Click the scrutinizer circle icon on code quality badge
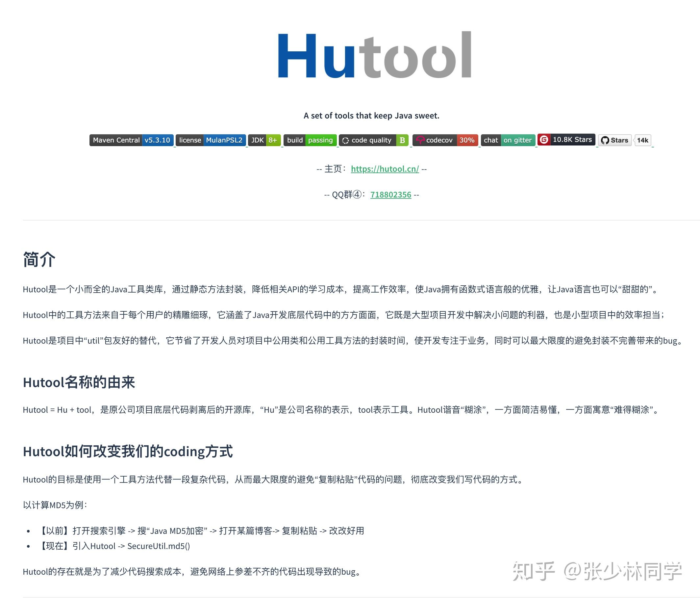The height and width of the screenshot is (599, 700). pos(345,140)
